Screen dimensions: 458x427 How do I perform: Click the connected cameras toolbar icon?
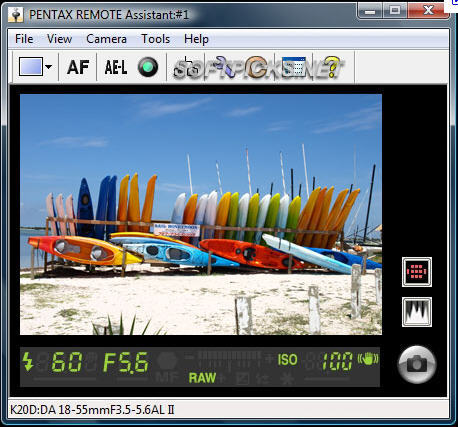click(x=186, y=67)
